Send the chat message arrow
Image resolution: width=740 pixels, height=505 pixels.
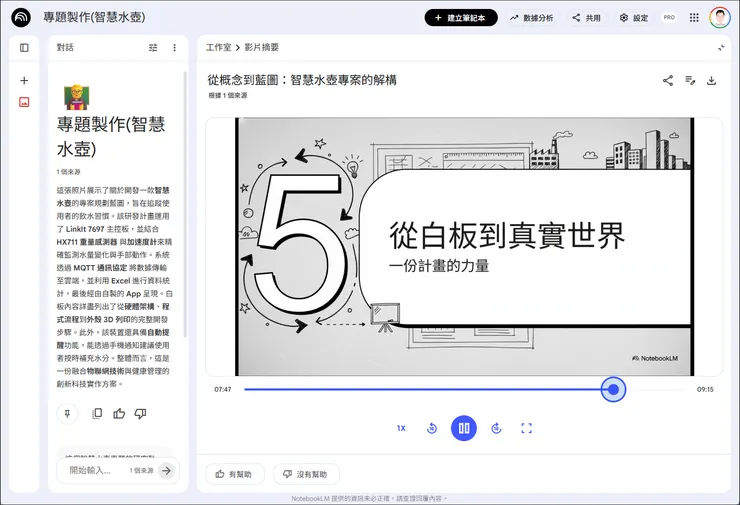click(166, 470)
